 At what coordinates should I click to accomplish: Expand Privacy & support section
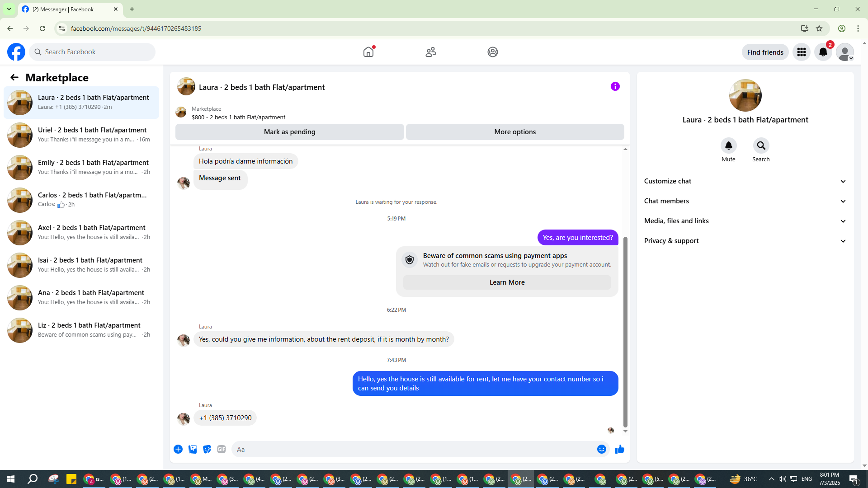click(745, 241)
